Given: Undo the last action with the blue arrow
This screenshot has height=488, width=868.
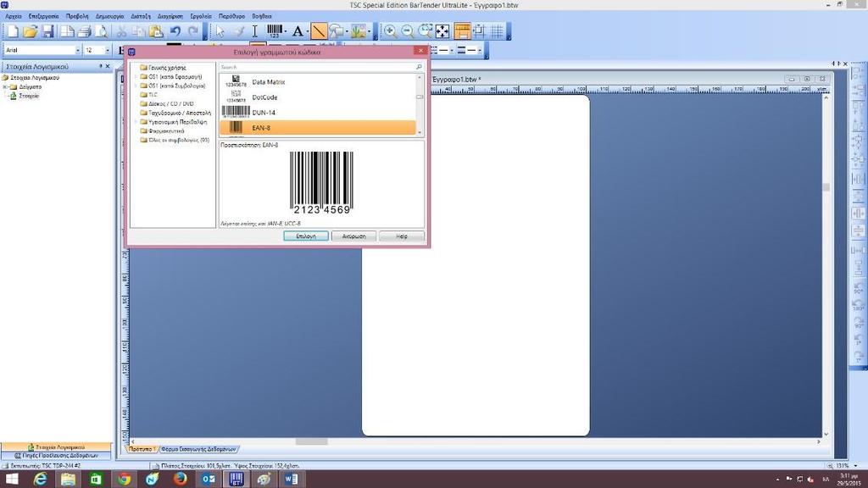Looking at the screenshot, I should tap(175, 31).
